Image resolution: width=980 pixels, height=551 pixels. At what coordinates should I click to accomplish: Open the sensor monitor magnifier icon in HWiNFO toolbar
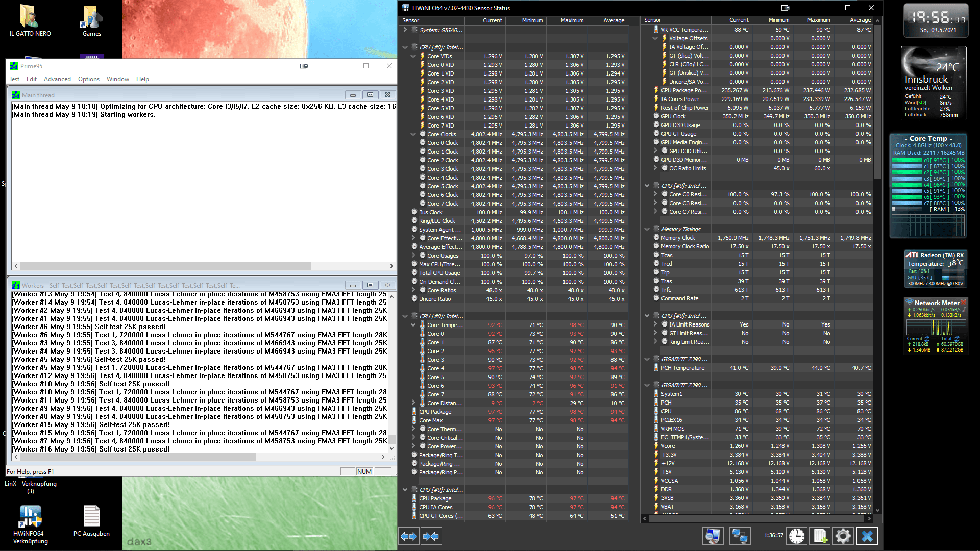(x=713, y=536)
